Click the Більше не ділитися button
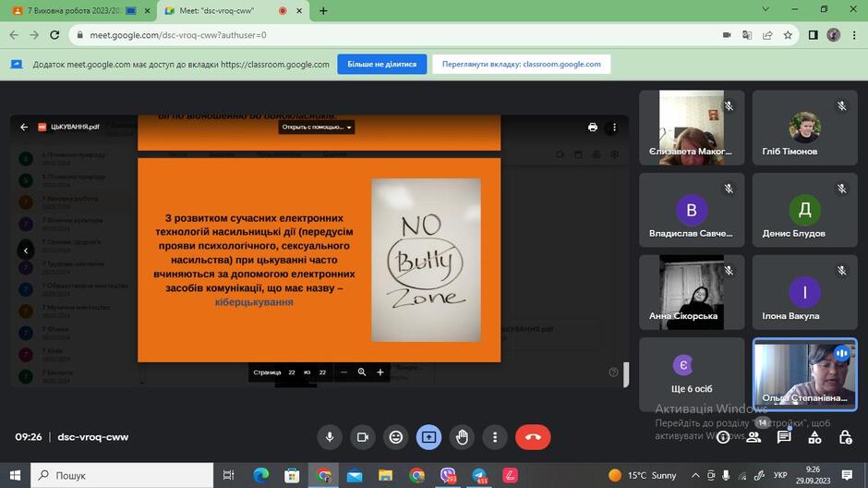The height and width of the screenshot is (488, 868). 382,65
